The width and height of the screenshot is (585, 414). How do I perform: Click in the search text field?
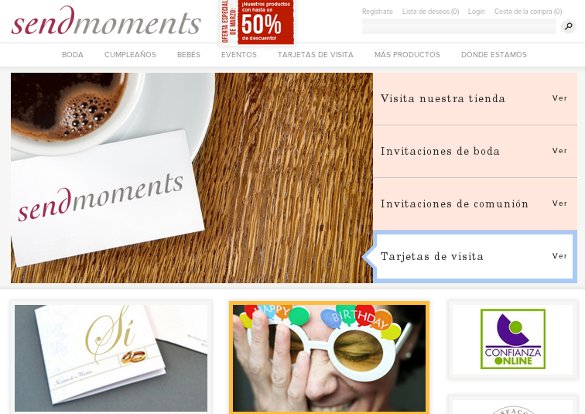click(x=459, y=26)
